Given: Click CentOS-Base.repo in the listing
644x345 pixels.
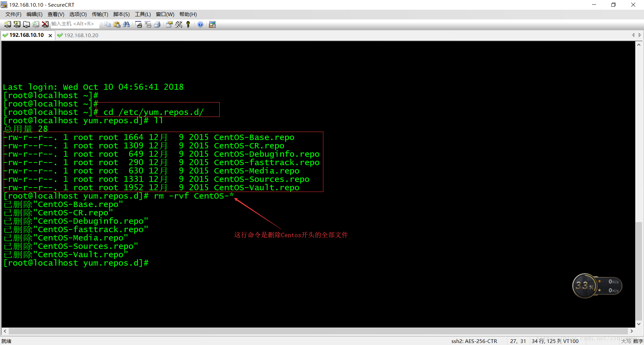Looking at the screenshot, I should [x=254, y=137].
